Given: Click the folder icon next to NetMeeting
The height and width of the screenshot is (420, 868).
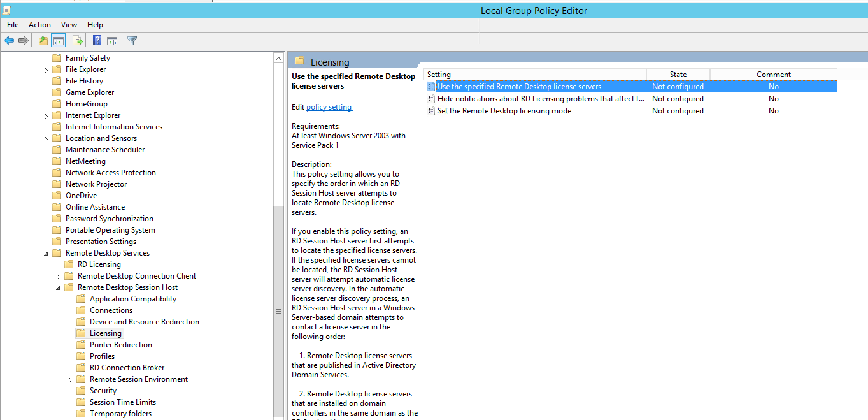Looking at the screenshot, I should 56,161.
